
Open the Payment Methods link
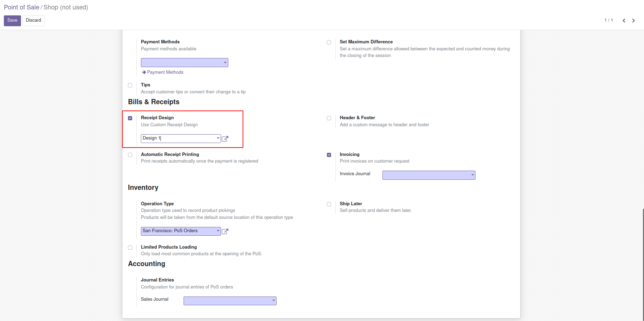click(x=165, y=72)
